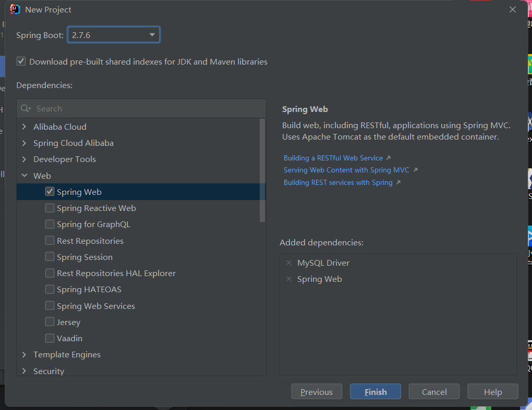The width and height of the screenshot is (532, 410).
Task: Select the Alibaba Cloud tree label
Action: 59,127
